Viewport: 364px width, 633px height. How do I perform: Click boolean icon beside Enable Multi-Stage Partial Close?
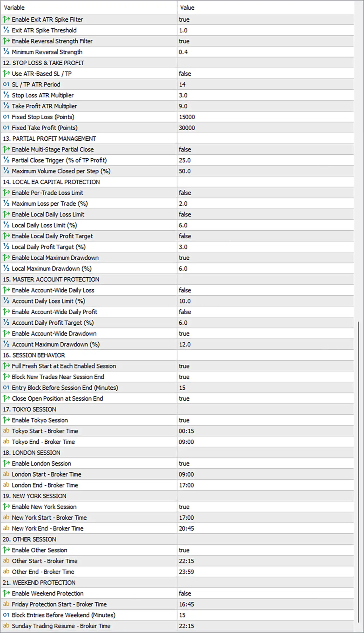[x=6, y=149]
